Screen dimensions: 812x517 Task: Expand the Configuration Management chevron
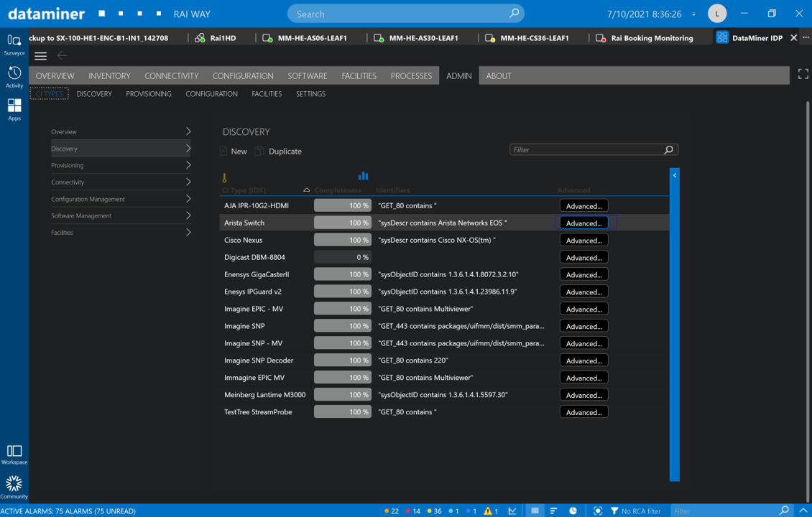point(188,199)
